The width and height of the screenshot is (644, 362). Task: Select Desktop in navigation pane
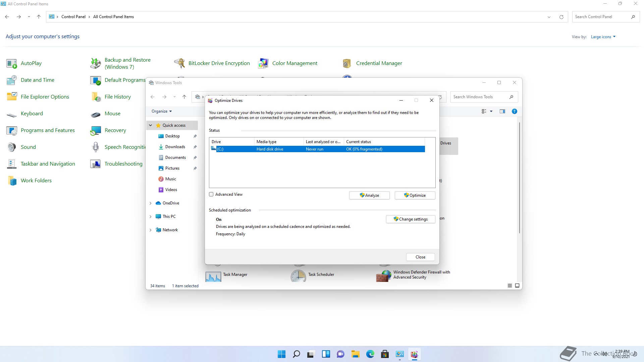tap(172, 136)
